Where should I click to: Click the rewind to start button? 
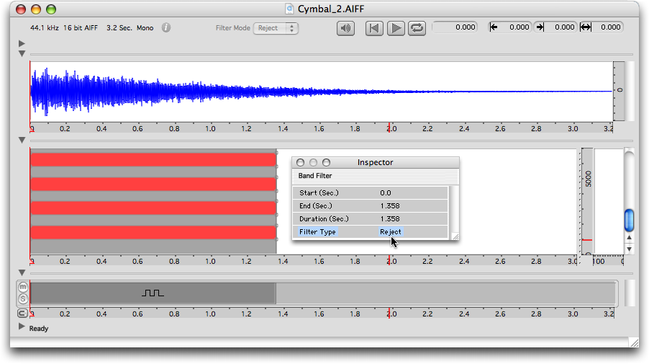374,28
